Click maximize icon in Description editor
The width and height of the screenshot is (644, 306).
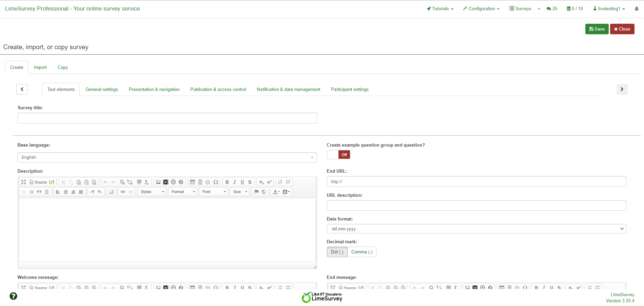[x=23, y=182]
